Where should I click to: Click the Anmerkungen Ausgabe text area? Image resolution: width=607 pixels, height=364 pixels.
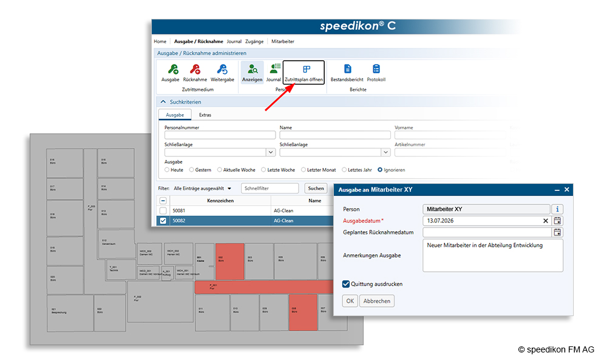click(493, 255)
